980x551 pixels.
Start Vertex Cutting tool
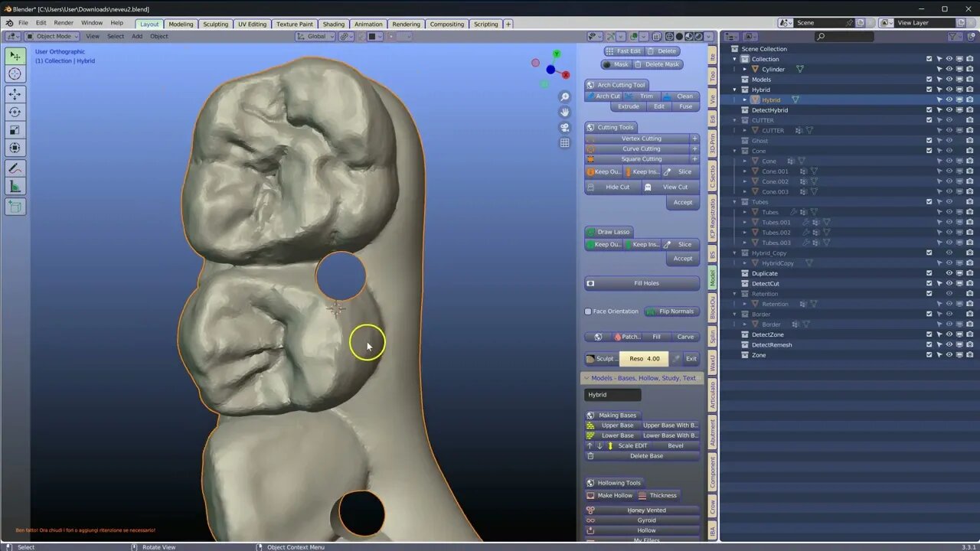(637, 139)
